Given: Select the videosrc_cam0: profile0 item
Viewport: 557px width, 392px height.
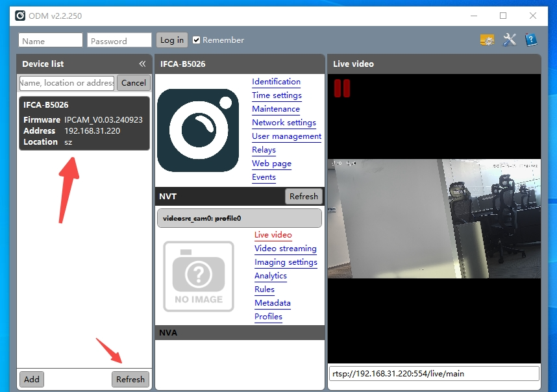Looking at the screenshot, I should click(x=240, y=218).
